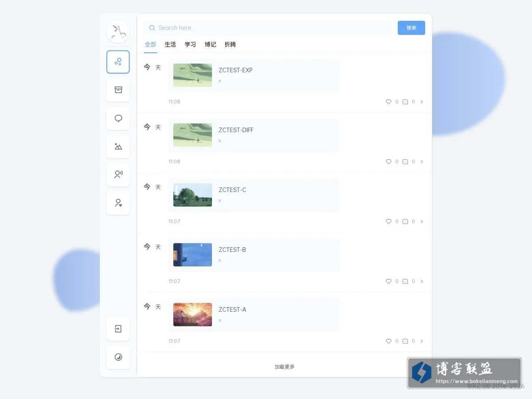Click the 11:08 timestamp under ZCTEST-EXP
Screen dimensions: 532x399
click(x=174, y=102)
